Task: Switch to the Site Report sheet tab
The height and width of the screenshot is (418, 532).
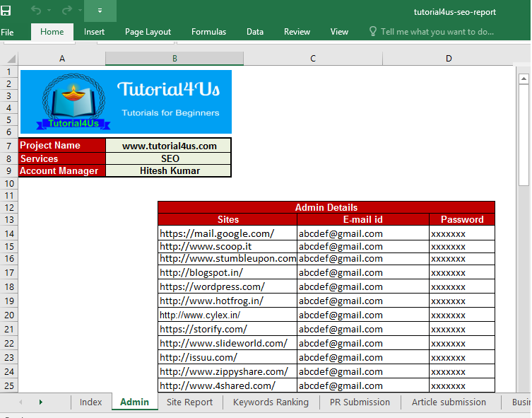Action: (x=189, y=402)
